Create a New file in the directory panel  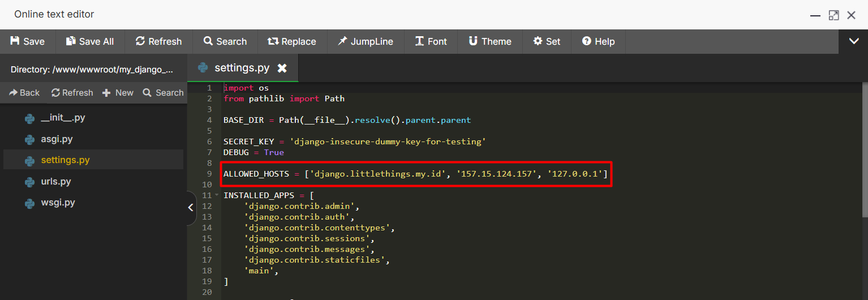pos(118,93)
